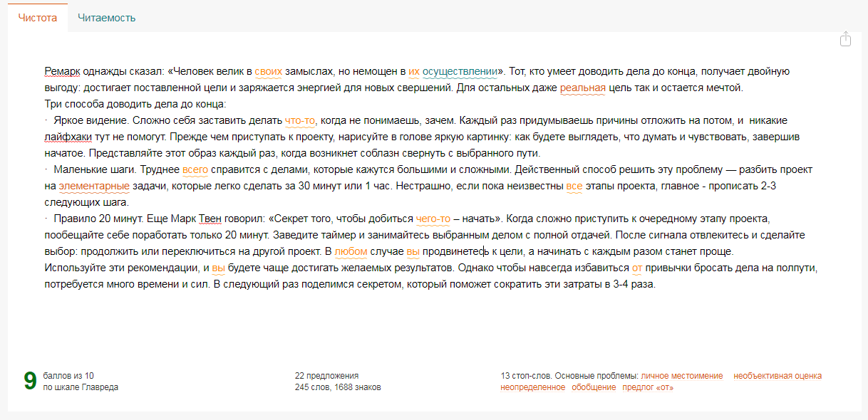Click the underlined name «Ремарк»
The height and width of the screenshot is (420, 868).
click(62, 71)
